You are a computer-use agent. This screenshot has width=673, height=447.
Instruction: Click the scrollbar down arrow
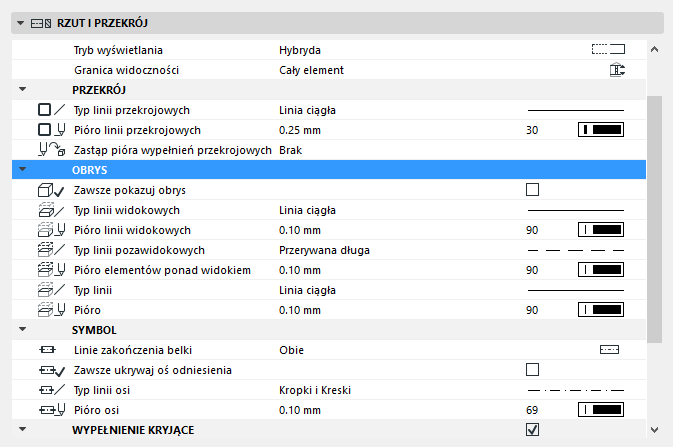point(654,428)
